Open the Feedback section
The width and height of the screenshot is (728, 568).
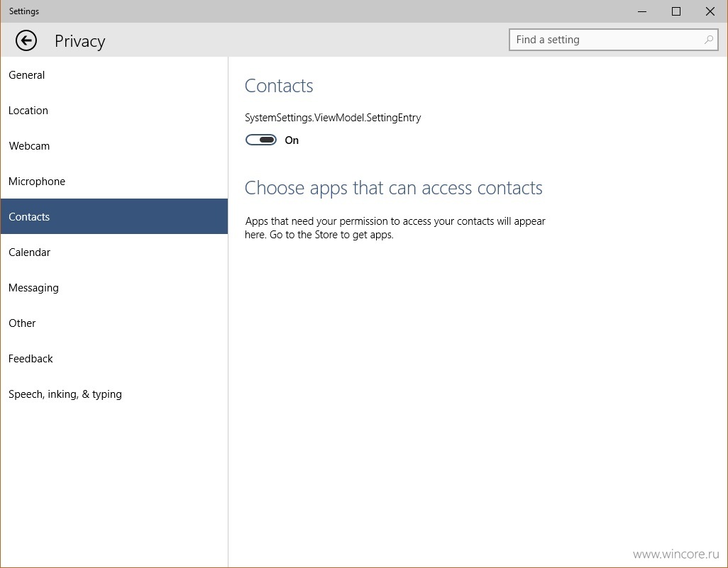coord(114,359)
